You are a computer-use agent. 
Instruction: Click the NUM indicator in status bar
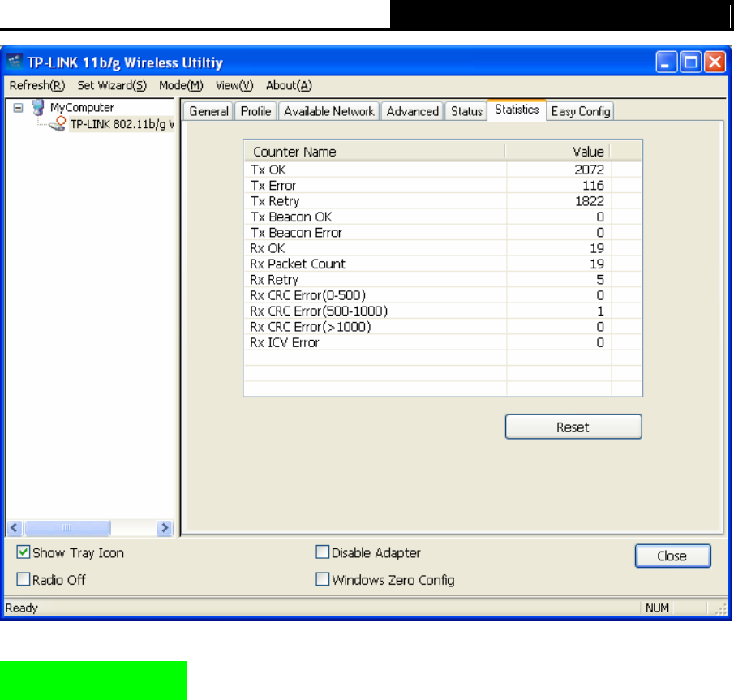[x=657, y=608]
